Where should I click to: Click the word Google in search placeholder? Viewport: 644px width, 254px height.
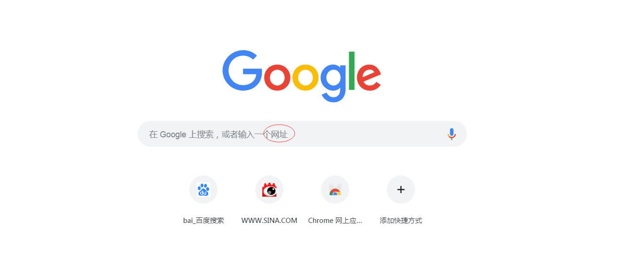coord(173,135)
